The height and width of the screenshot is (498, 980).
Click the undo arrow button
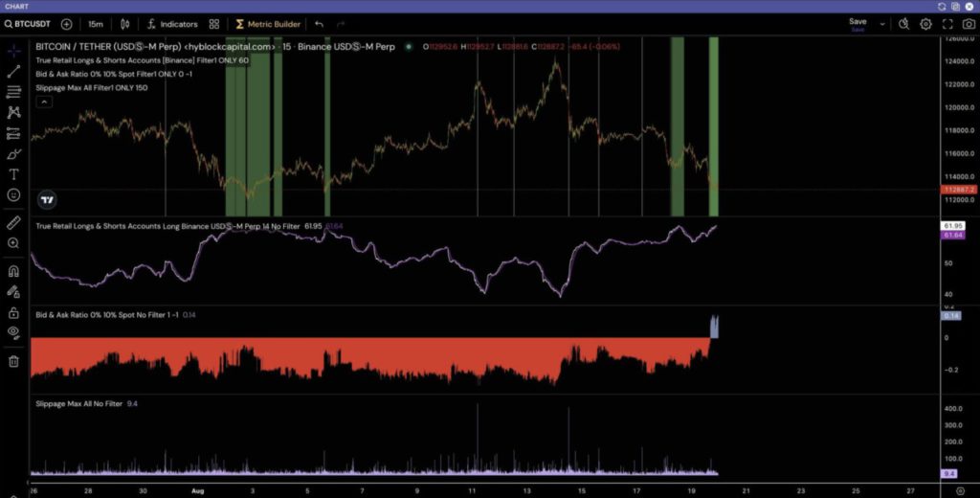[x=320, y=24]
